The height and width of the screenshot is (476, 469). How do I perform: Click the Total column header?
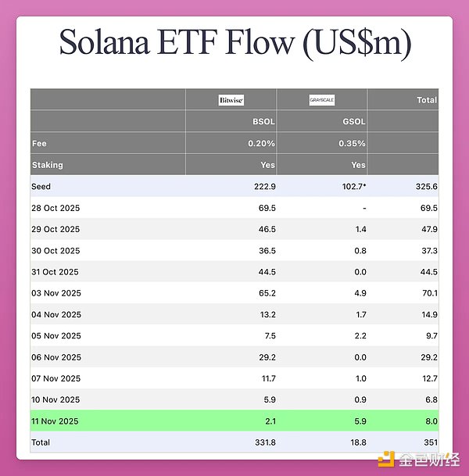[x=426, y=100]
